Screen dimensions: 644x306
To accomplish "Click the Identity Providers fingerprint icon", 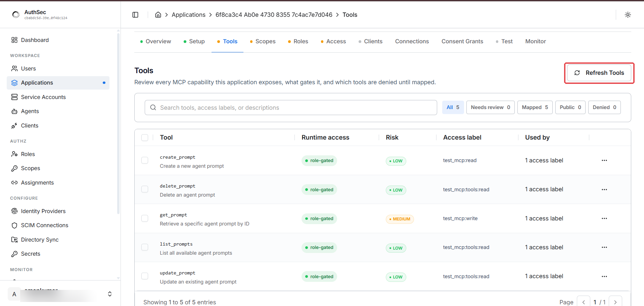I will point(14,211).
